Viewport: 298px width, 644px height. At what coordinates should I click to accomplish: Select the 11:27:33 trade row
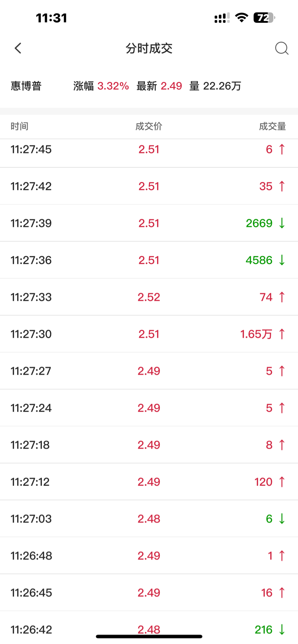tap(149, 297)
